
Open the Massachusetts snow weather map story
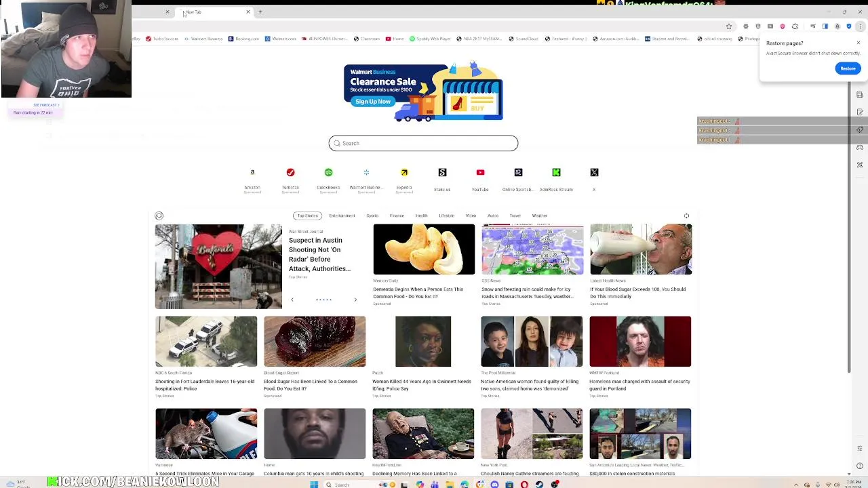click(532, 249)
